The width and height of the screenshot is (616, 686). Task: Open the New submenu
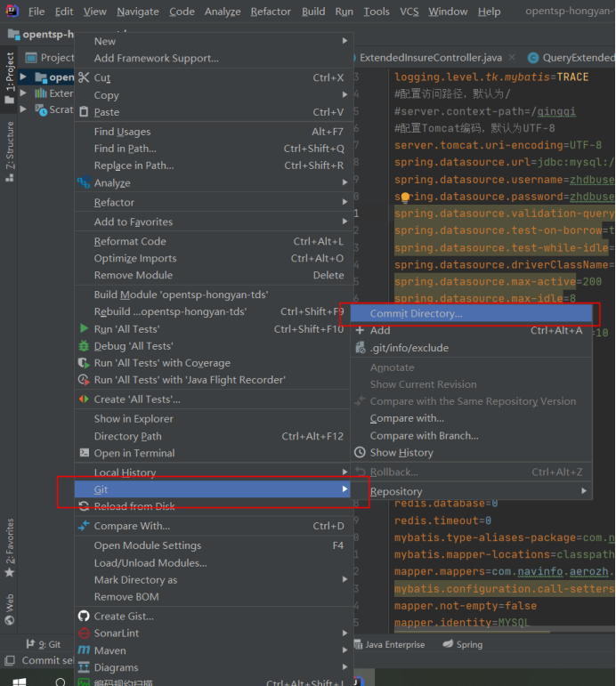pos(214,41)
